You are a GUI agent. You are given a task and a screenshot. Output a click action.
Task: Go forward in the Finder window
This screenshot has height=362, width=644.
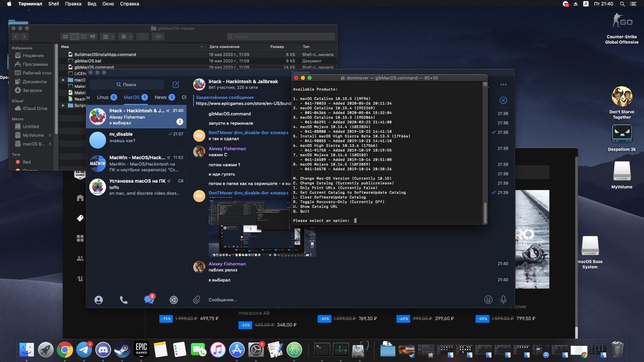click(24, 36)
